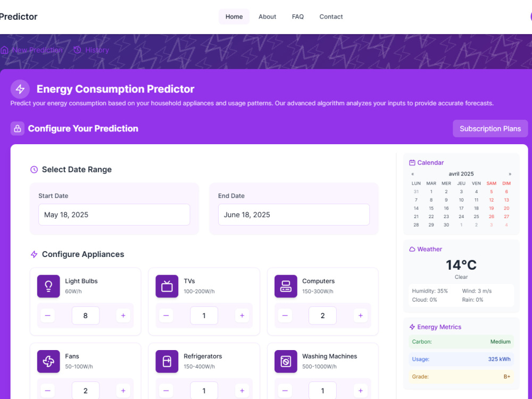
Task: Decrease the TVs count
Action: pyautogui.click(x=166, y=315)
